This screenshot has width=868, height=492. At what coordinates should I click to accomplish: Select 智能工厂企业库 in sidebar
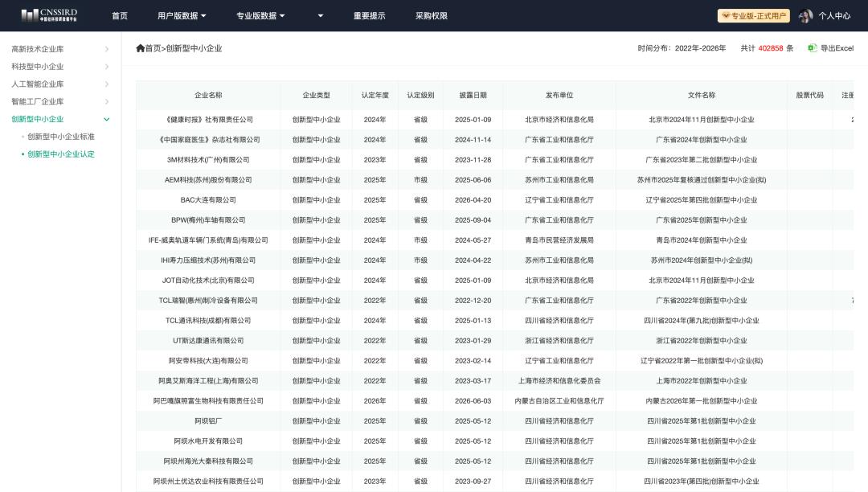click(x=38, y=102)
